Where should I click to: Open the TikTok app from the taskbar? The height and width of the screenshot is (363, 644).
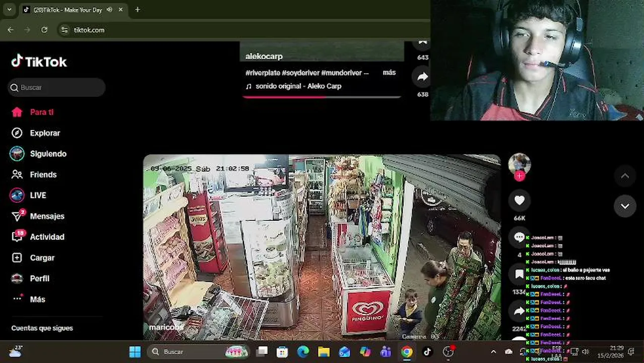(427, 352)
